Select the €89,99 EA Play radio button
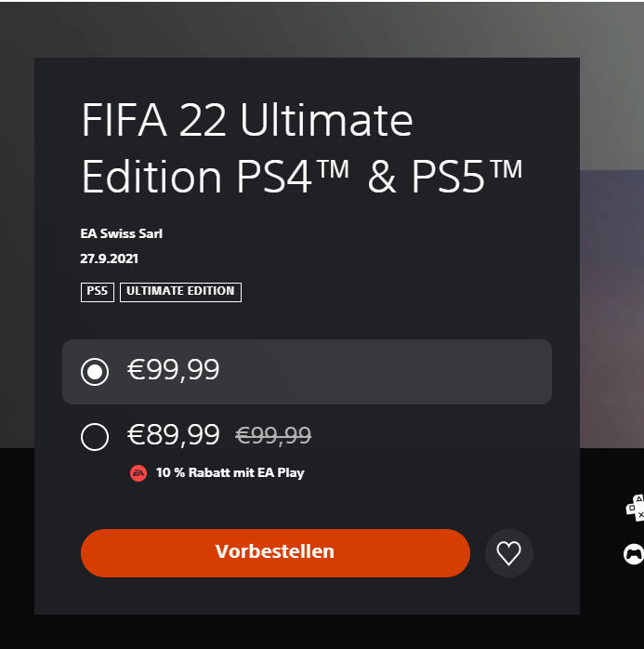This screenshot has height=649, width=644. click(x=95, y=437)
